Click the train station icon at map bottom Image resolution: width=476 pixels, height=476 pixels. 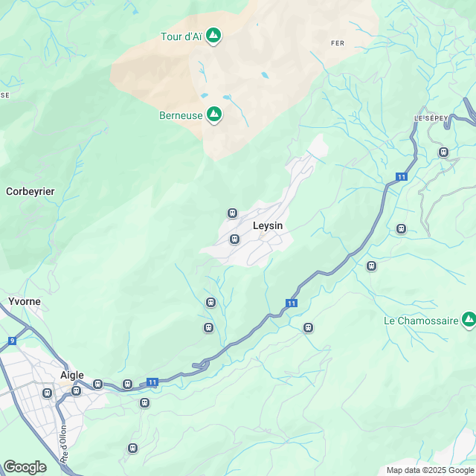[132, 448]
